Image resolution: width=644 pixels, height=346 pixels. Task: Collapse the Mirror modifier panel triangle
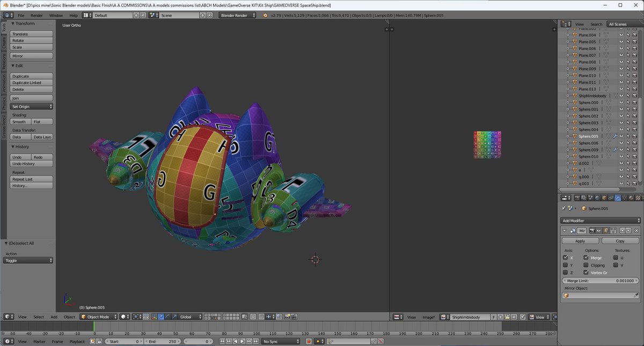(565, 231)
